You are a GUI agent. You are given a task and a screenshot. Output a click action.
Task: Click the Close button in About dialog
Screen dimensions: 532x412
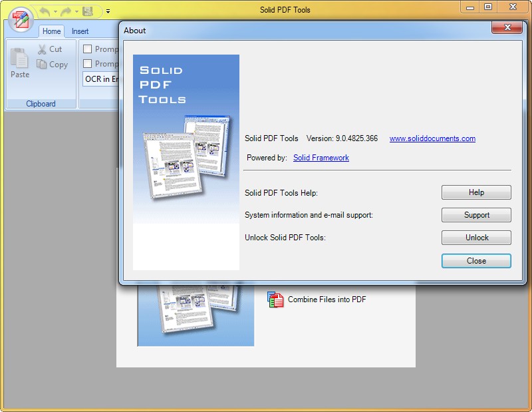point(476,261)
